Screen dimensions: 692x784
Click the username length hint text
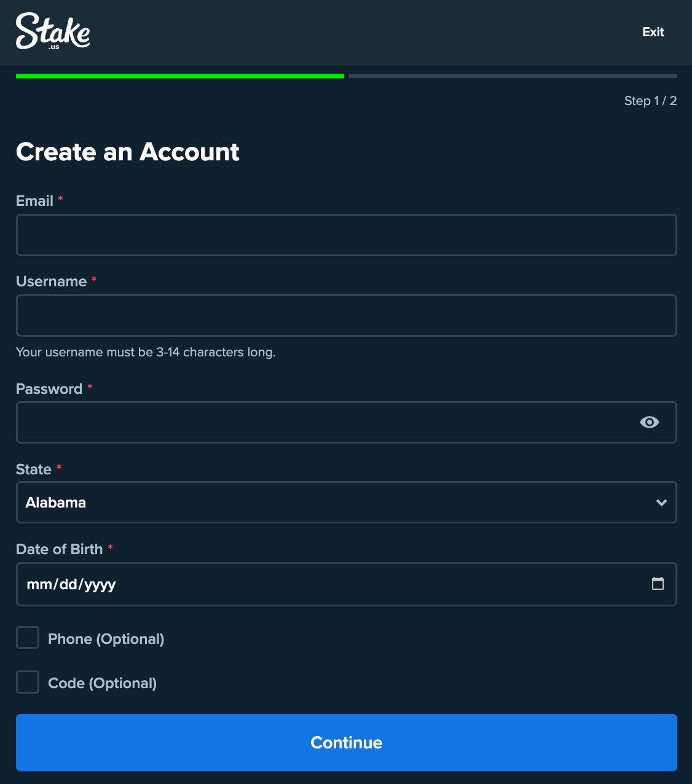click(x=146, y=352)
